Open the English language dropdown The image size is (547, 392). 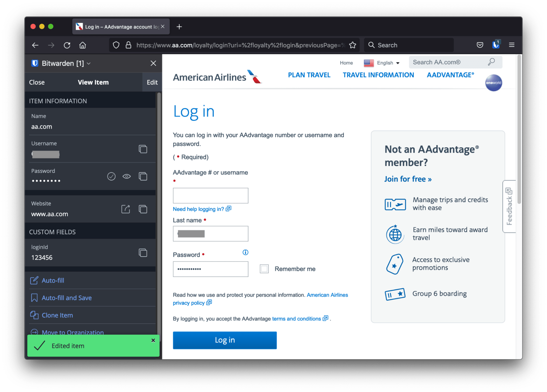(x=388, y=63)
